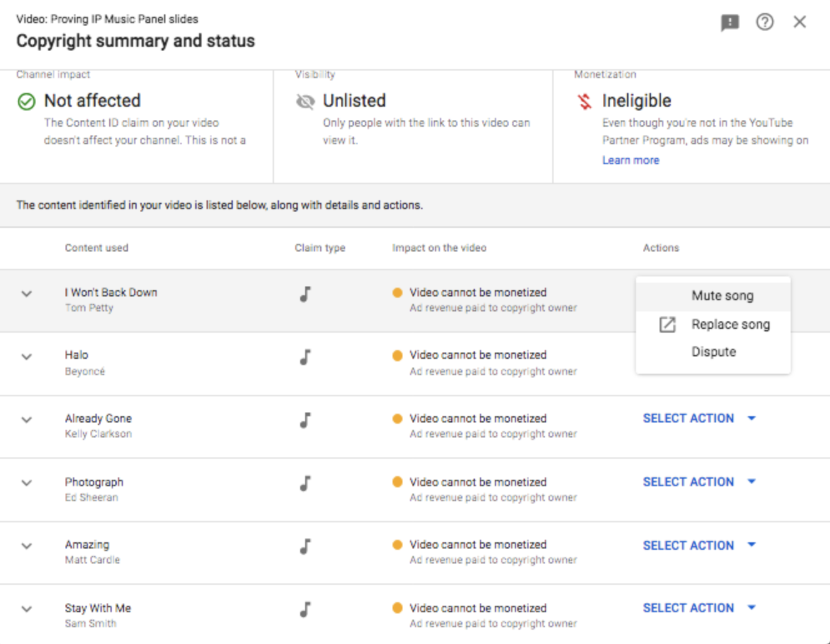Open the help question mark icon

(764, 22)
